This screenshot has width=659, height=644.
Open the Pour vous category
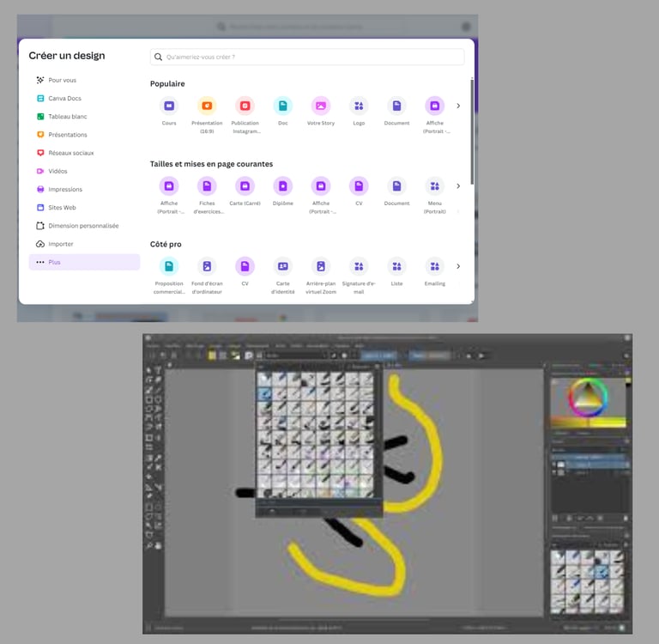click(84, 80)
